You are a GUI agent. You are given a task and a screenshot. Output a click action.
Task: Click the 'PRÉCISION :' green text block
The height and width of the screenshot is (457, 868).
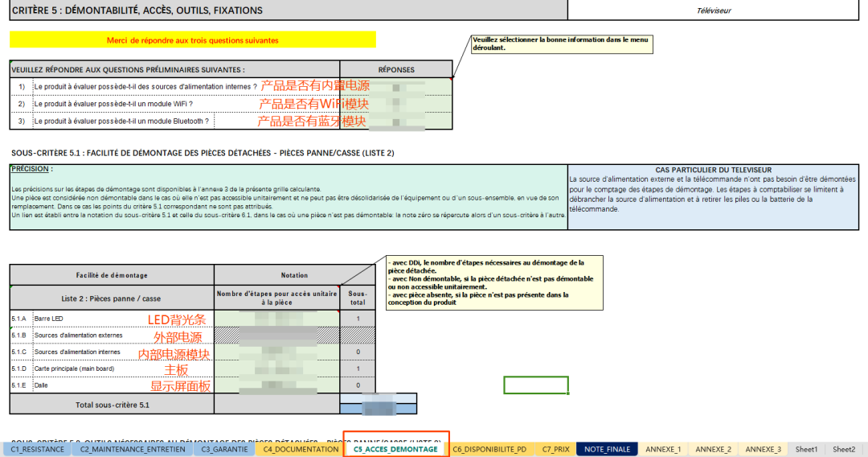(x=289, y=196)
